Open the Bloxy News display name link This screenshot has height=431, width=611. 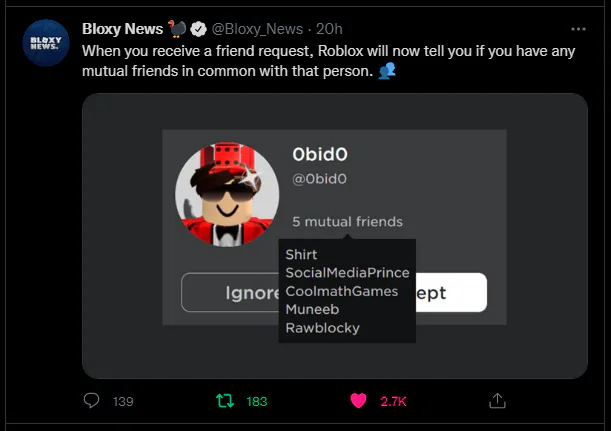click(122, 29)
